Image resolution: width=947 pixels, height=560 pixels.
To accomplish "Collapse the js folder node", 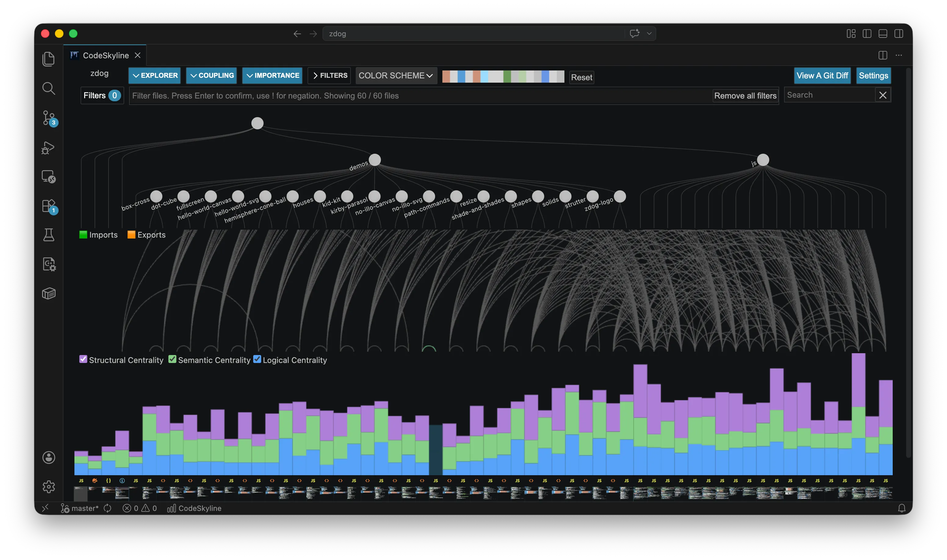I will [x=763, y=160].
